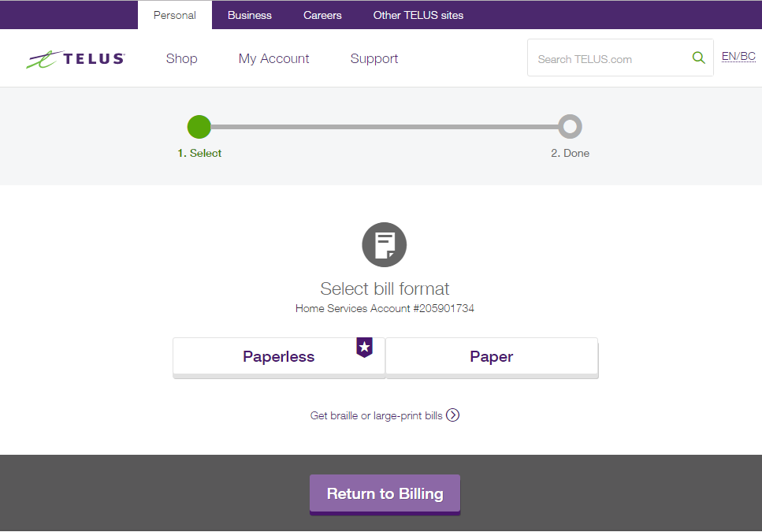Click the Return to Billing button
Image resolution: width=762 pixels, height=532 pixels.
point(385,493)
